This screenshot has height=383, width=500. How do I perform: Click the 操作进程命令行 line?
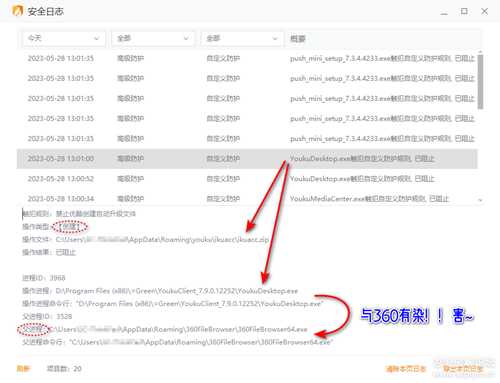[173, 304]
